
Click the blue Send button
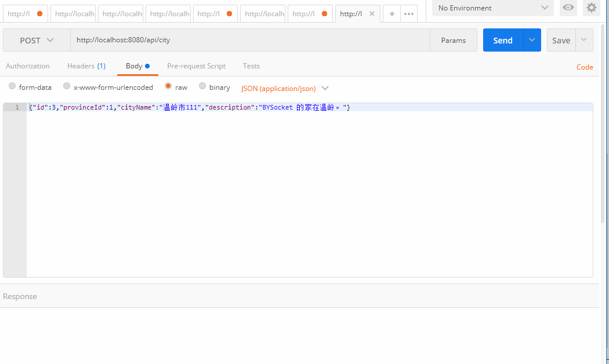coord(503,40)
